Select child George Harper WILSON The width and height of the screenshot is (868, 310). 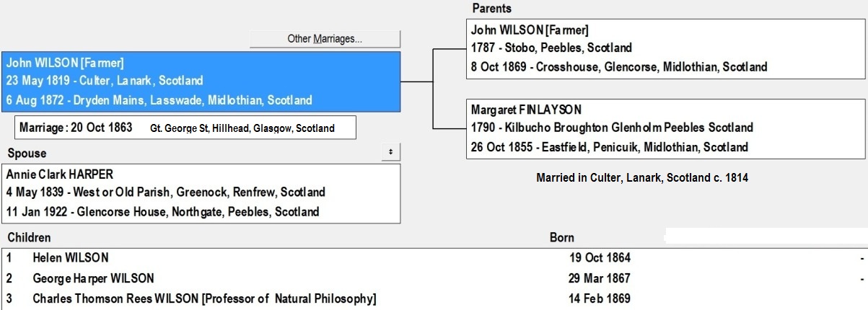click(x=93, y=278)
